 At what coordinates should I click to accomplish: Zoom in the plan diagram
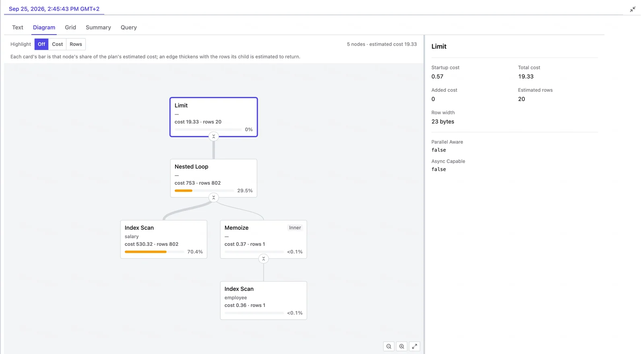tap(402, 346)
